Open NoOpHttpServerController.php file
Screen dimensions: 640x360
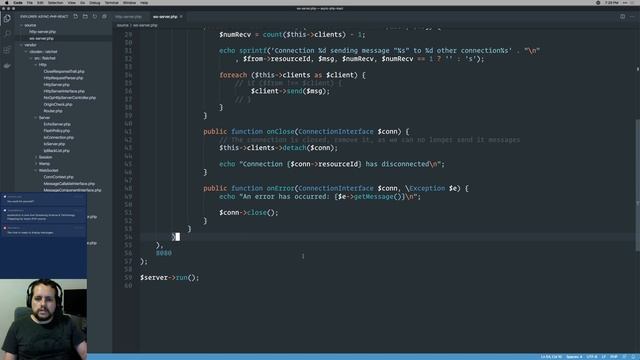(69, 98)
